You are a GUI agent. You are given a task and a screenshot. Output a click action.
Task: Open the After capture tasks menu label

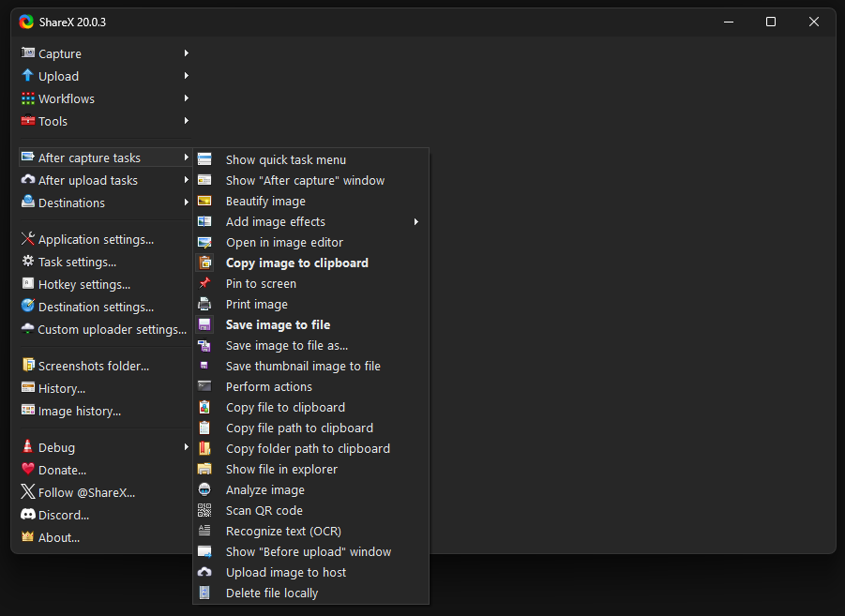point(89,158)
